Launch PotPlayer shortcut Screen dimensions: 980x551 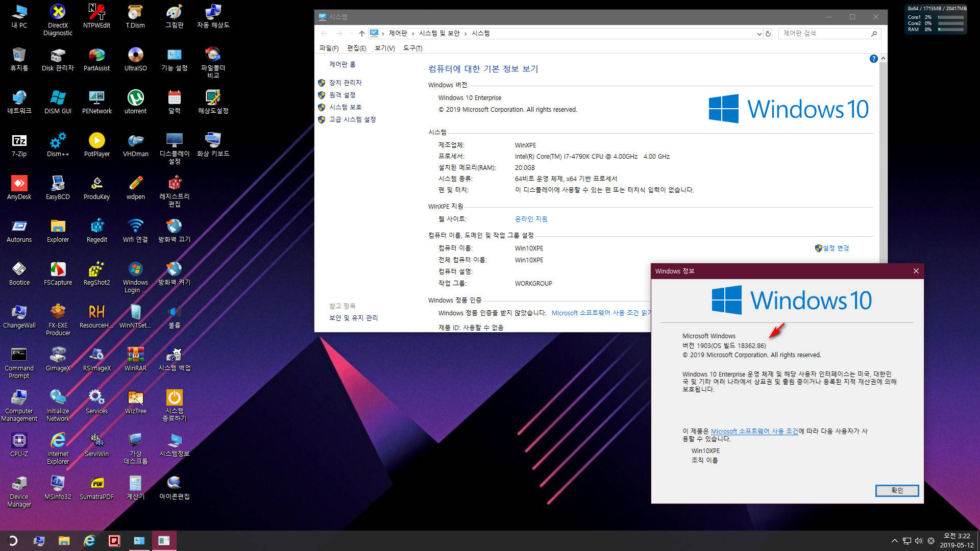tap(96, 145)
